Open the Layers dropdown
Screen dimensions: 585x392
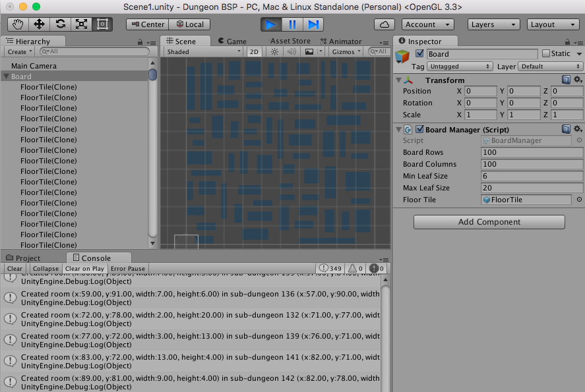pos(493,24)
